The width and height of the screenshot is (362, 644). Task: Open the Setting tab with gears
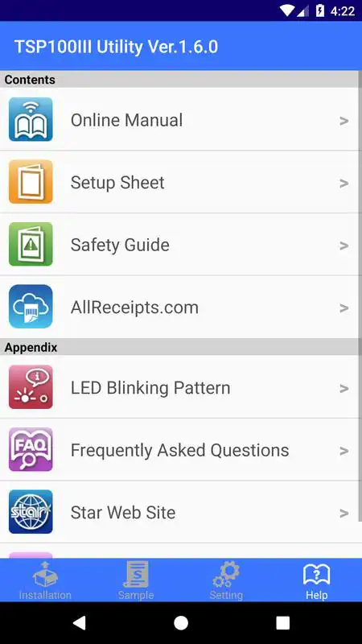point(226,580)
